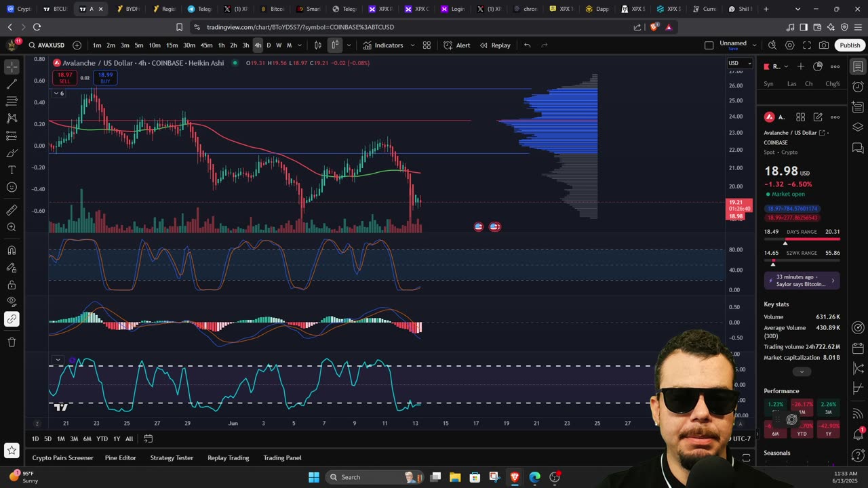Lock all drawing tools
868x488 pixels.
[12, 285]
